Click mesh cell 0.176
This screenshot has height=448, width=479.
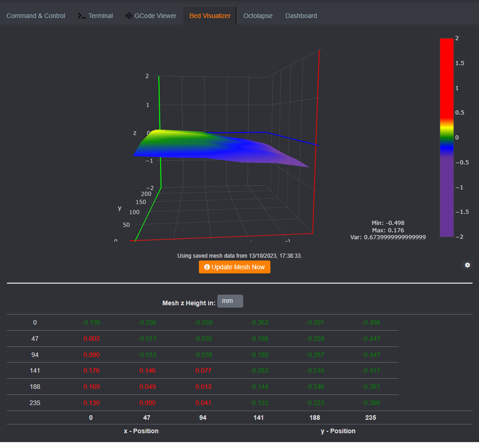coord(91,370)
